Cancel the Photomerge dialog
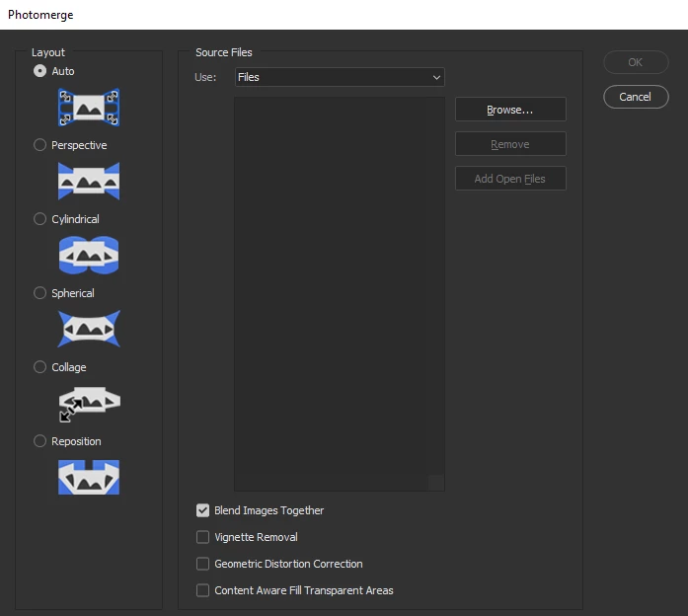 pos(636,97)
